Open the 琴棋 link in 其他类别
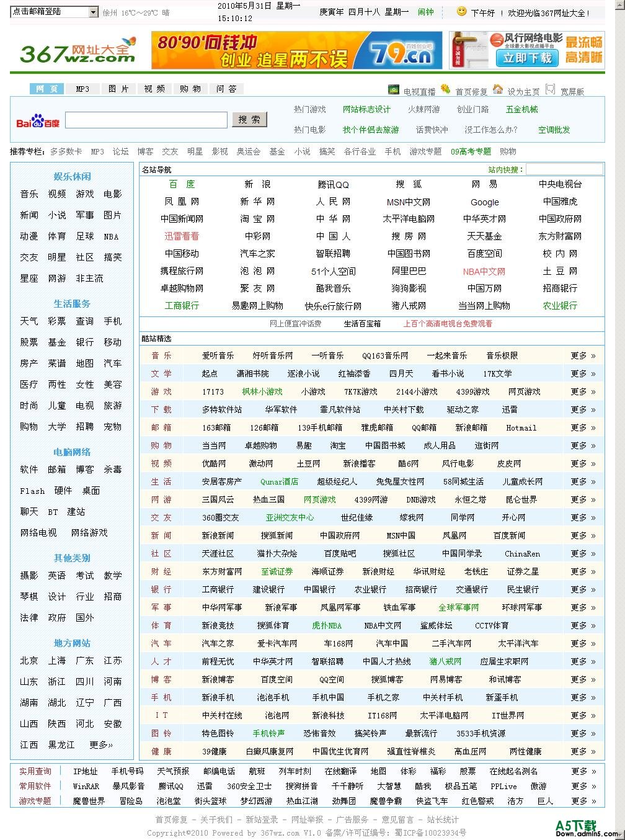Screen dimensions: 625x840 pos(29,597)
